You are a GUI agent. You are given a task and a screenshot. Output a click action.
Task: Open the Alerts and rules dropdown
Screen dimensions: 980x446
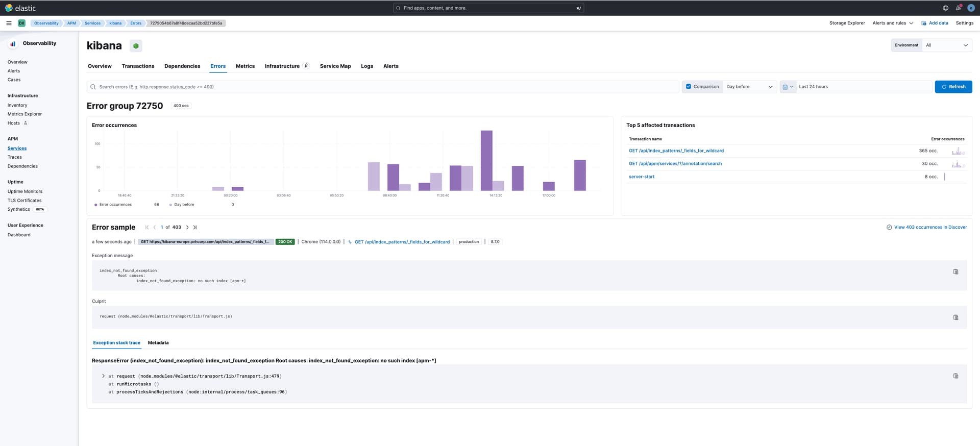893,23
